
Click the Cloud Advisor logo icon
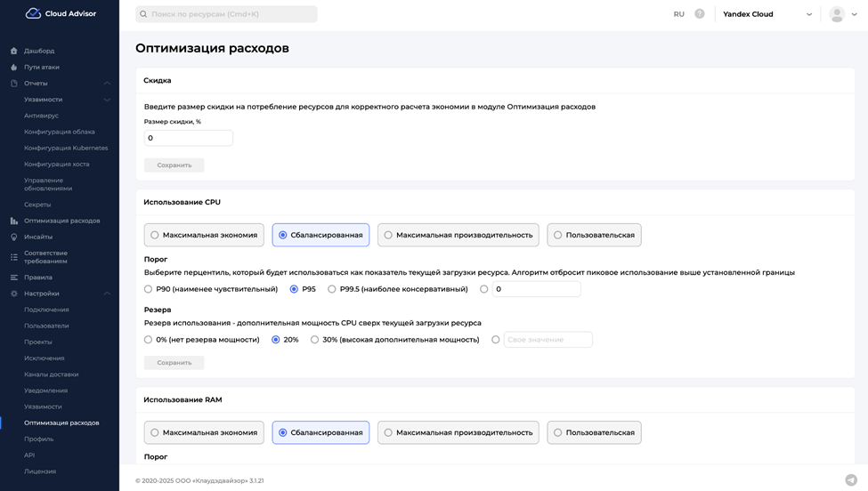pyautogui.click(x=33, y=13)
